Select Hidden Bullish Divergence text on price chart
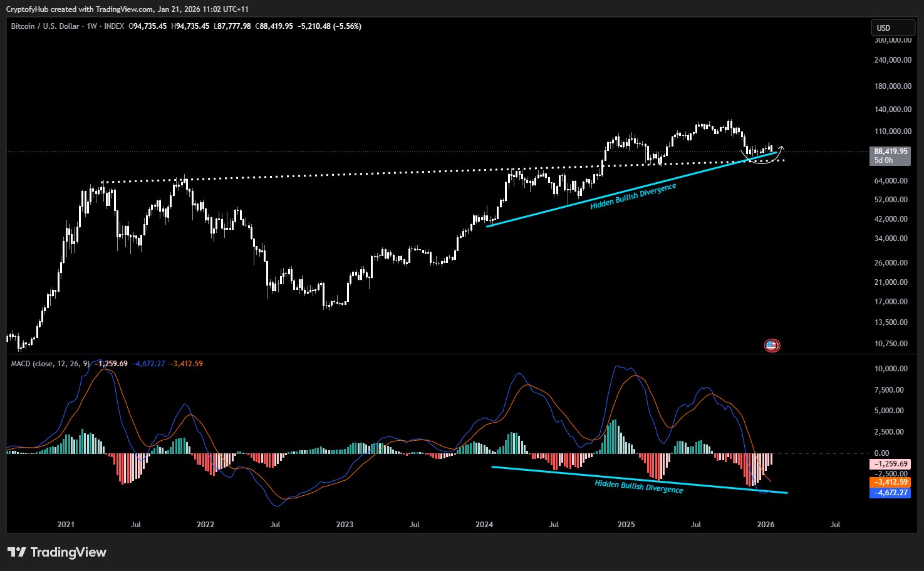Screen dimensions: 924x571 click(x=633, y=197)
